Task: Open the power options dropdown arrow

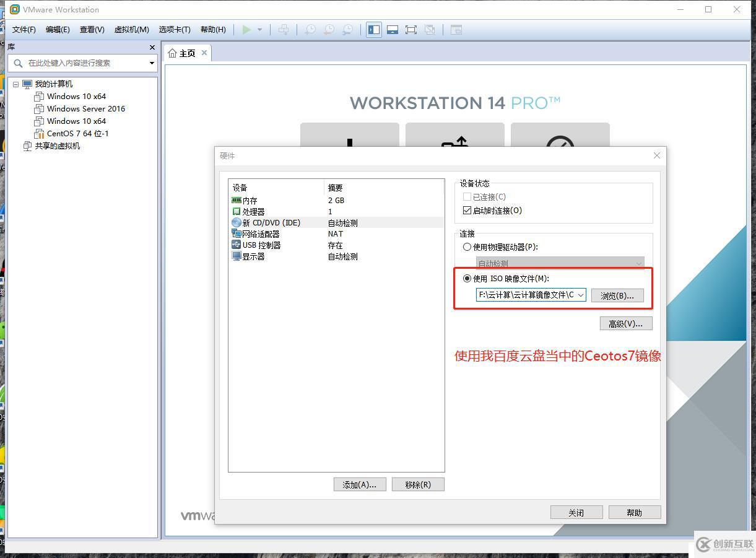Action: tap(259, 30)
